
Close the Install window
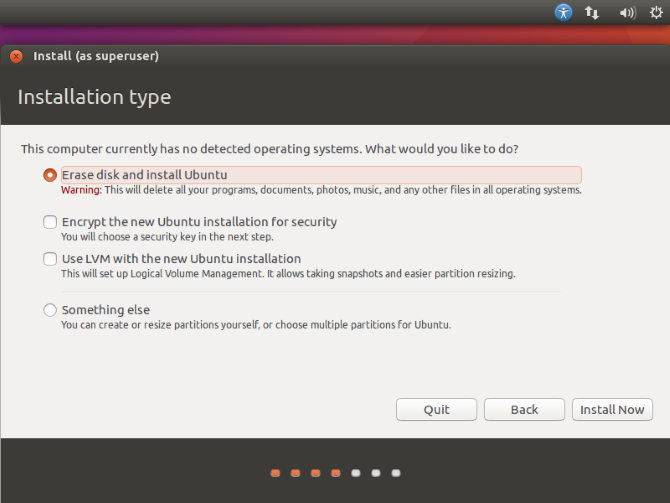16,56
